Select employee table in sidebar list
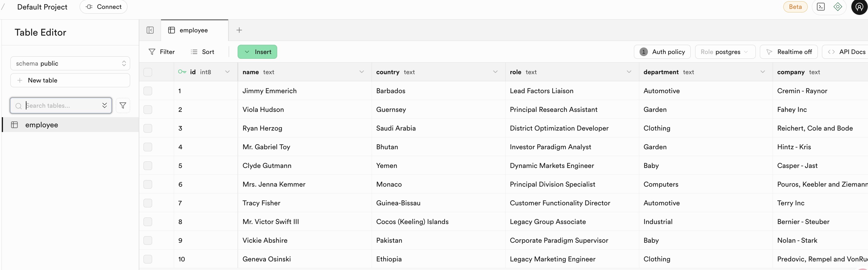This screenshot has width=868, height=270. coord(42,125)
